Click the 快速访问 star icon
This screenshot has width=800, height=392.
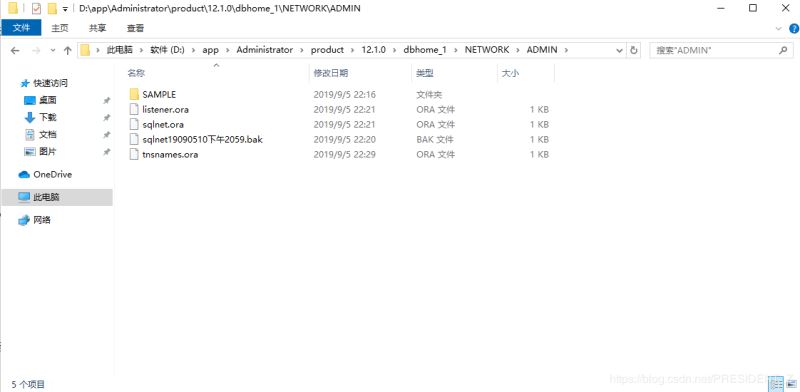(x=25, y=83)
